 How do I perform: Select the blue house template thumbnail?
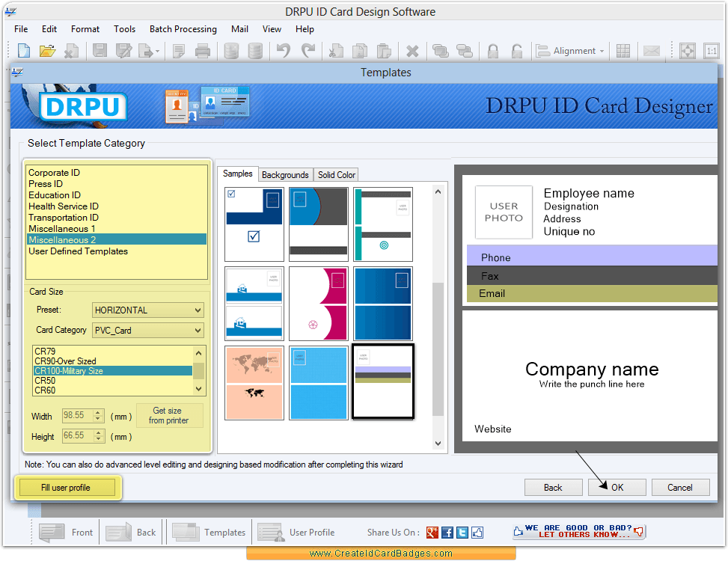[x=254, y=304]
